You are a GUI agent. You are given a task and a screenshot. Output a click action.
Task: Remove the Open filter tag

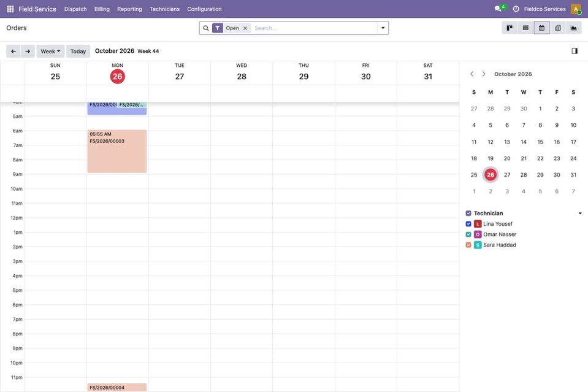pyautogui.click(x=245, y=28)
